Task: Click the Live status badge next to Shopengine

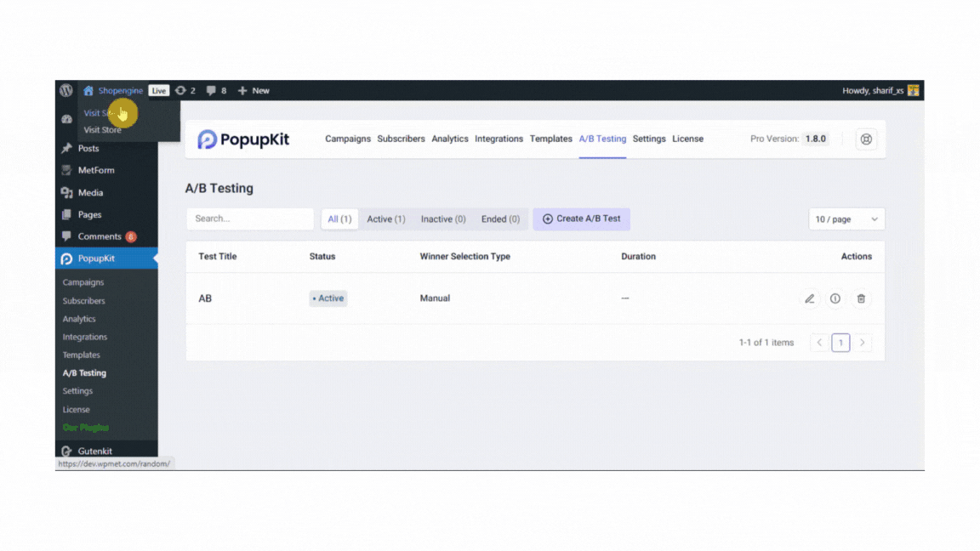Action: (158, 90)
